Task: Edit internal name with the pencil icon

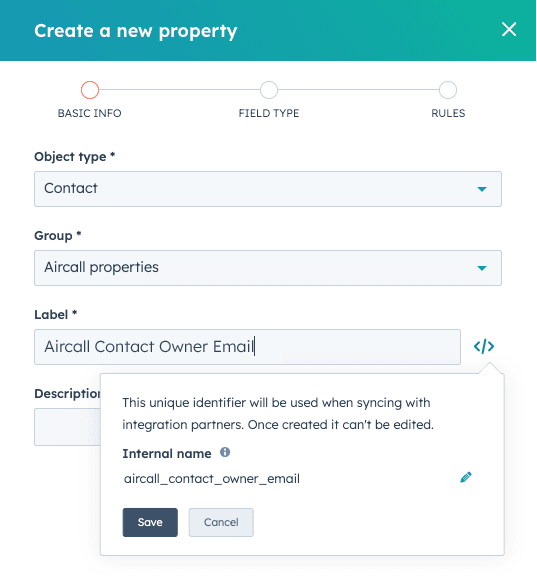Action: pos(466,477)
